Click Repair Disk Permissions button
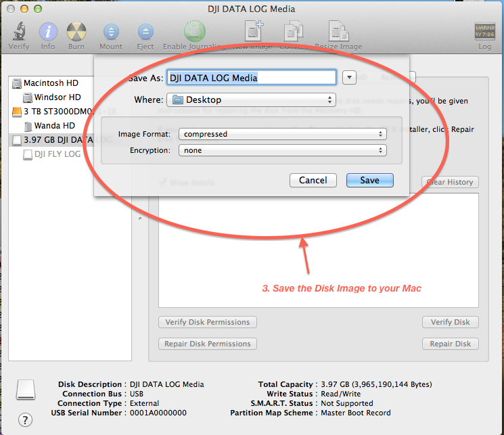The width and height of the screenshot is (504, 435). pyautogui.click(x=207, y=344)
